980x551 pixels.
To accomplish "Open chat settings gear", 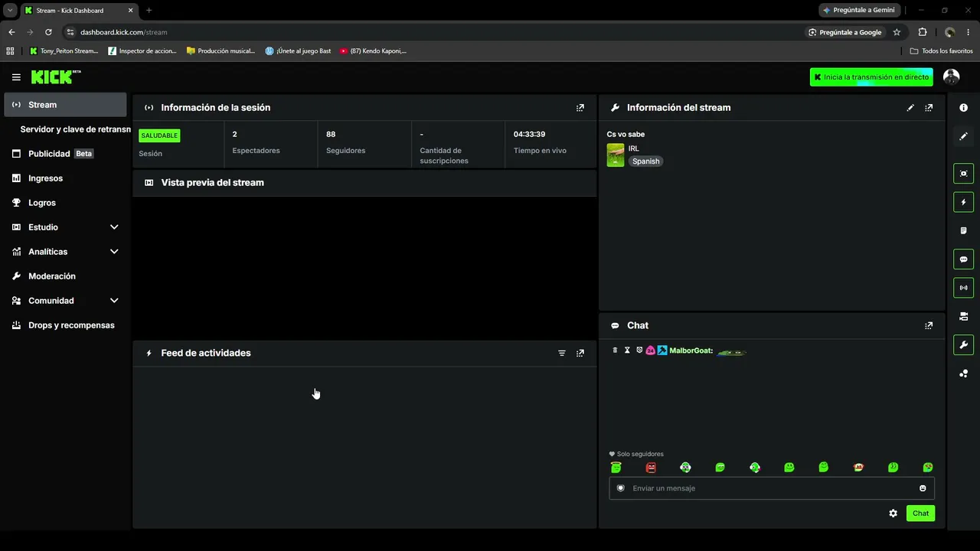I will click(x=893, y=514).
